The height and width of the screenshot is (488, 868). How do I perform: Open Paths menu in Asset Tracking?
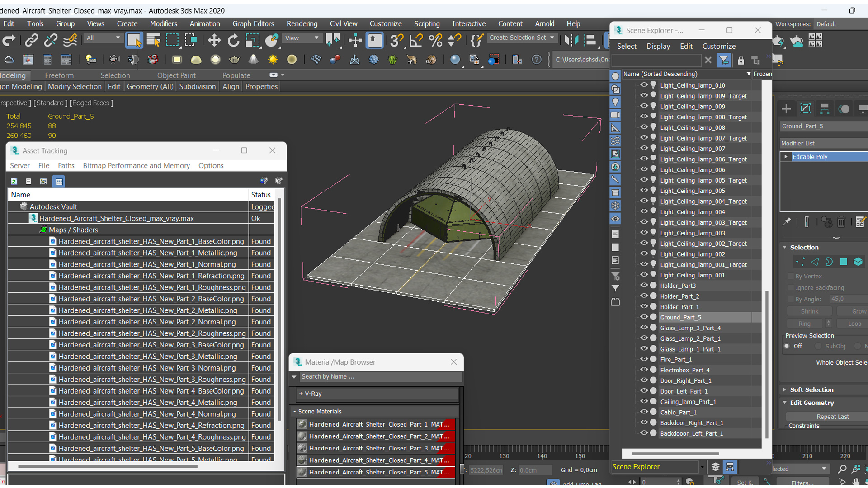66,165
